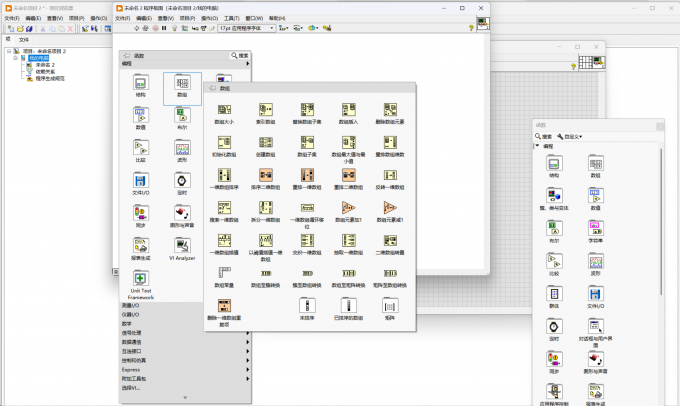
Task: Toggle Highlight Execution light bulb
Action: click(174, 28)
